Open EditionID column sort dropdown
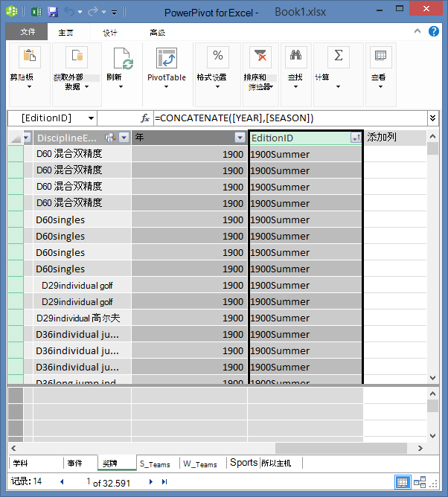 [x=356, y=138]
